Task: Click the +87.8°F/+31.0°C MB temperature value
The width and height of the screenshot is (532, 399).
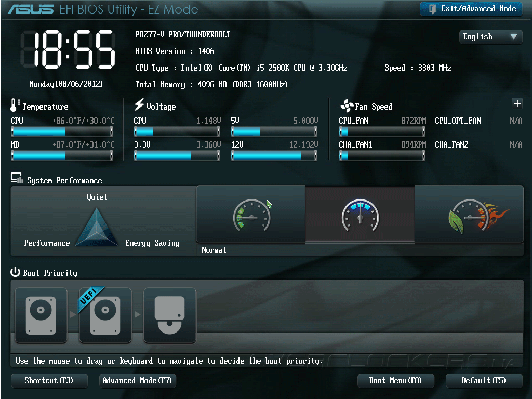Action: click(84, 145)
